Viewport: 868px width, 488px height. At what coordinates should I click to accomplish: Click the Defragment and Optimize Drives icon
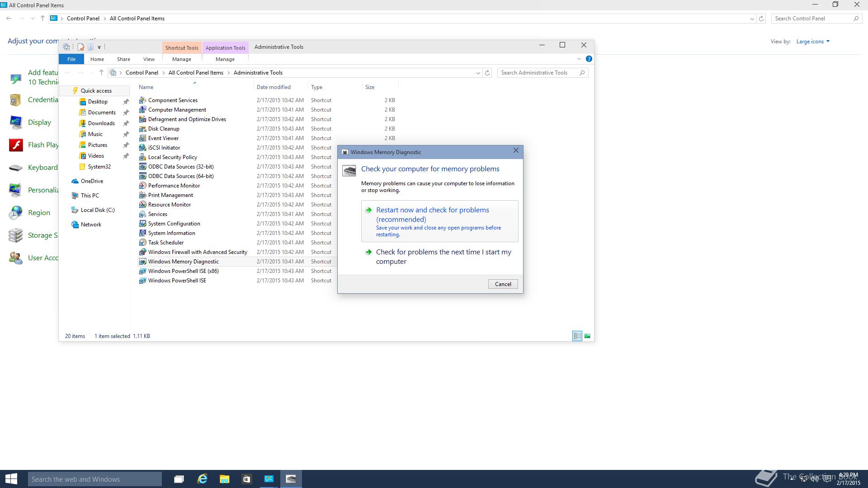pyautogui.click(x=142, y=119)
